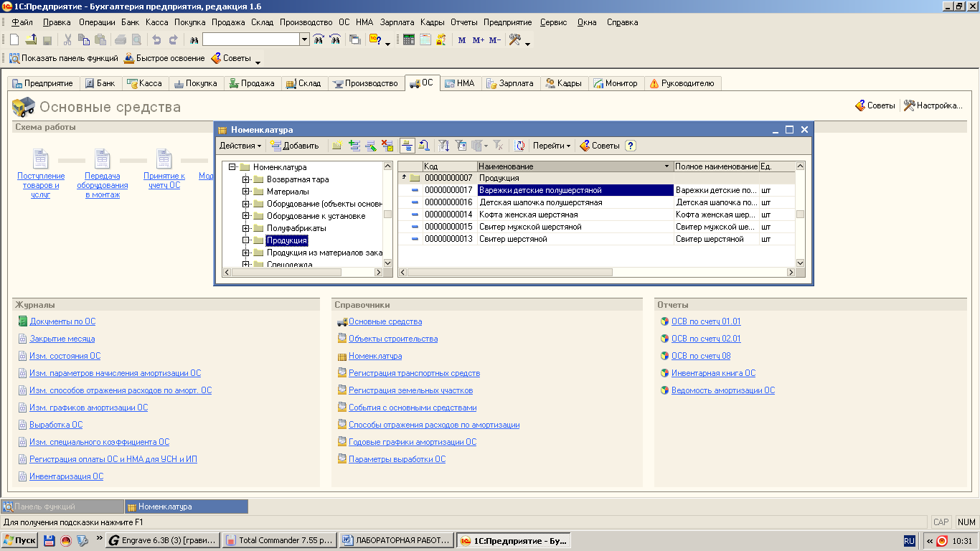Image resolution: width=980 pixels, height=551 pixels.
Task: Click the Код column header
Action: tap(450, 166)
